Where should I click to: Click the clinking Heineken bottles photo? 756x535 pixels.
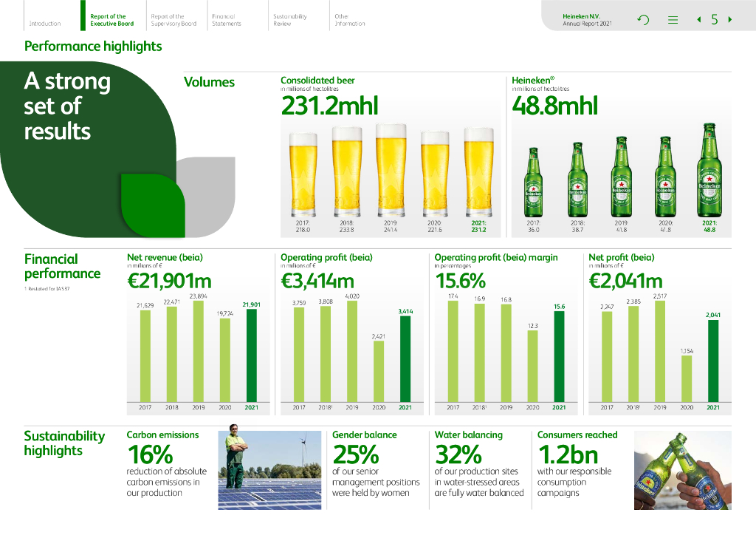[683, 471]
